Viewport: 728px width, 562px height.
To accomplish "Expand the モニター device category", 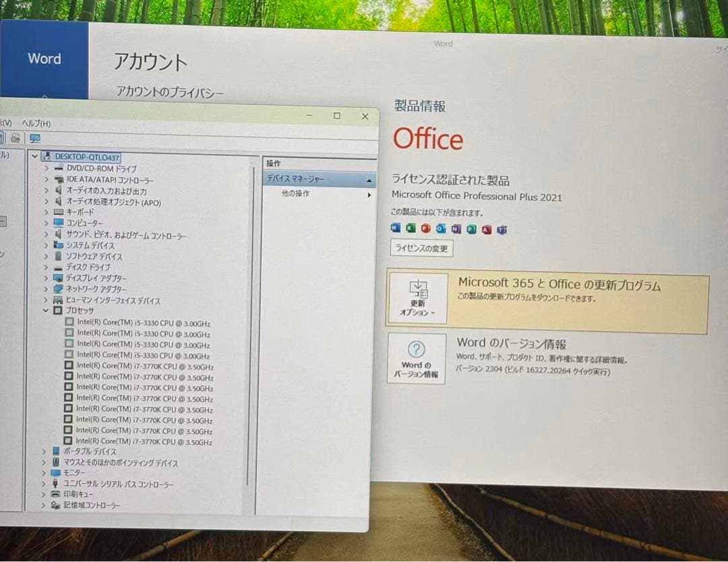I will pyautogui.click(x=45, y=472).
